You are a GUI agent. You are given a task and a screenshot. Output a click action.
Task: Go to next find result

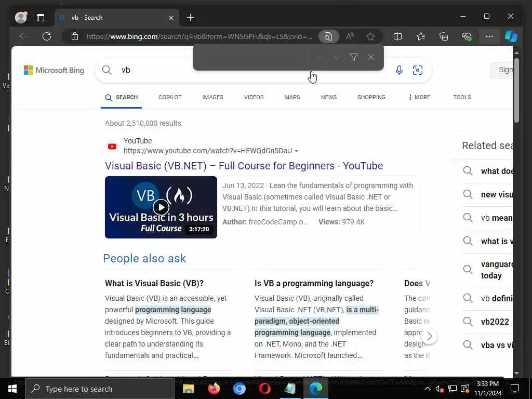[337, 57]
